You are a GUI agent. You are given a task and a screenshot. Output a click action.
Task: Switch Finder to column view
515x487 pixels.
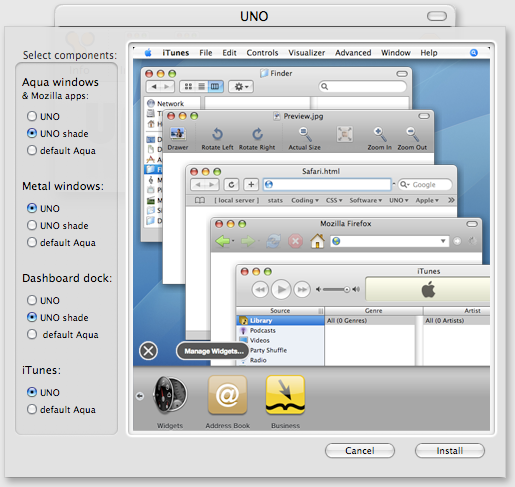[x=215, y=87]
